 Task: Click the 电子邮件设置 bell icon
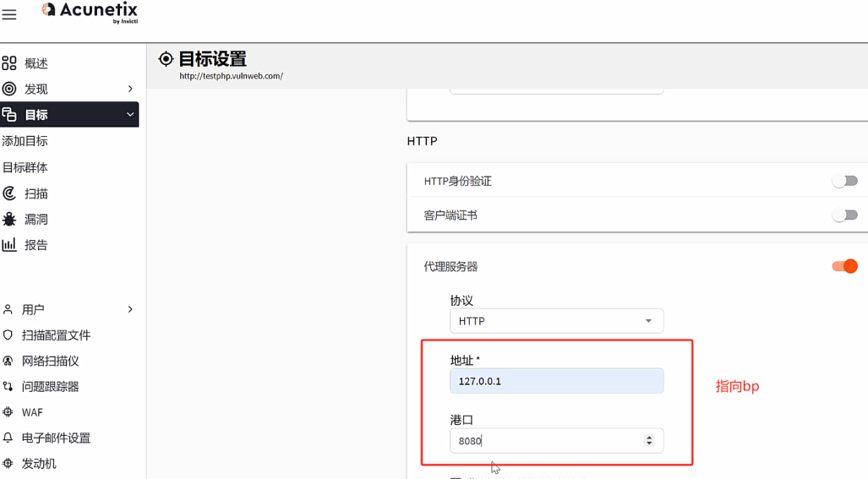(x=8, y=438)
